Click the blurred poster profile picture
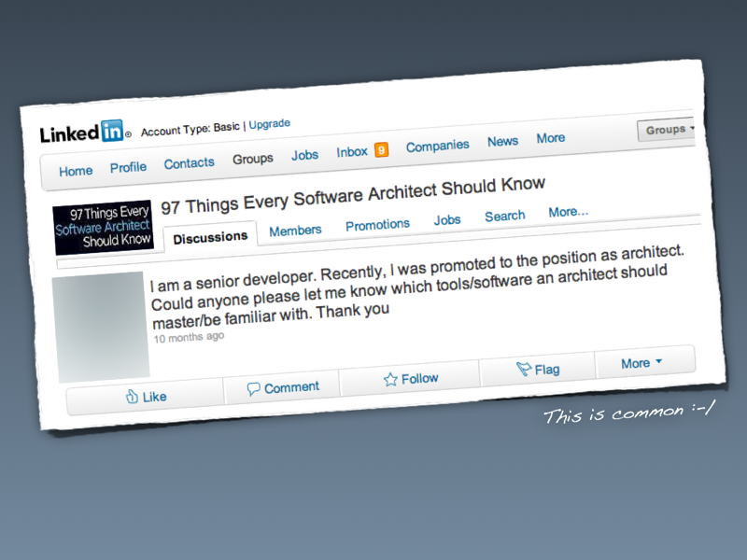 pos(101,327)
